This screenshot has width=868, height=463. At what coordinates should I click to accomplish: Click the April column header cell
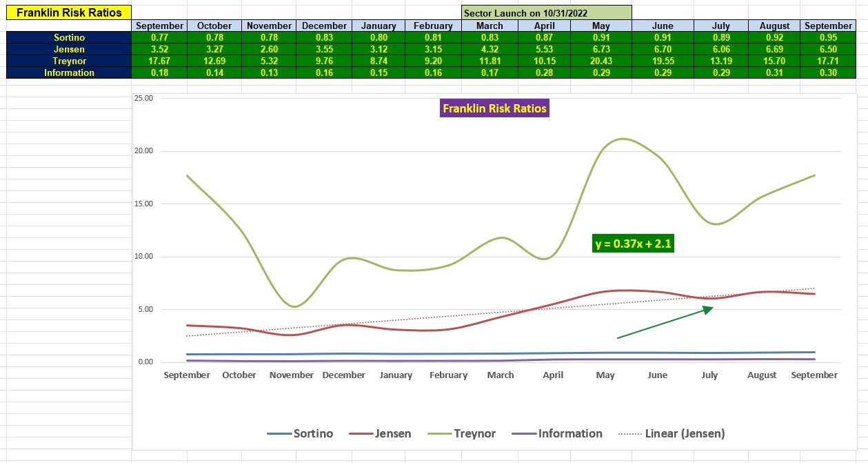pyautogui.click(x=543, y=26)
